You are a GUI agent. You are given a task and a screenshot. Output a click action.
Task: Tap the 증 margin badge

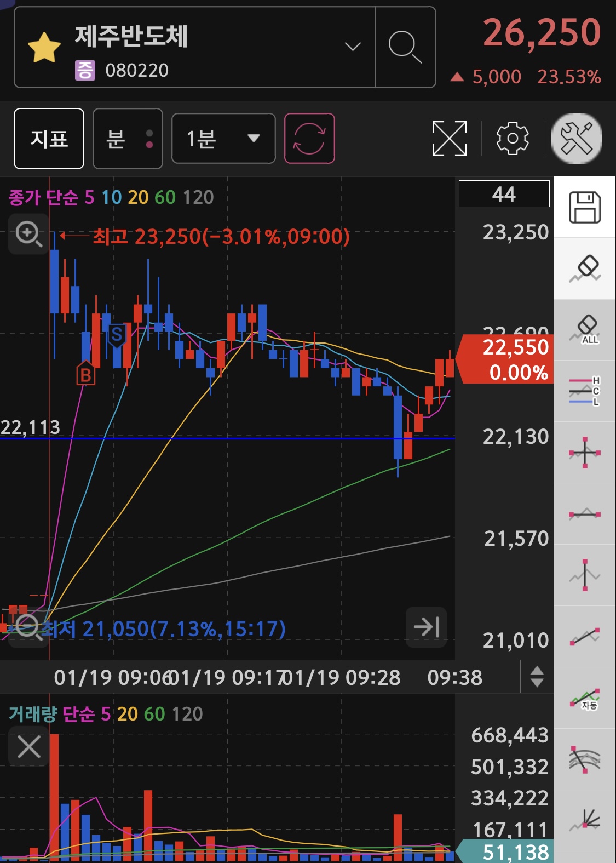pyautogui.click(x=85, y=70)
